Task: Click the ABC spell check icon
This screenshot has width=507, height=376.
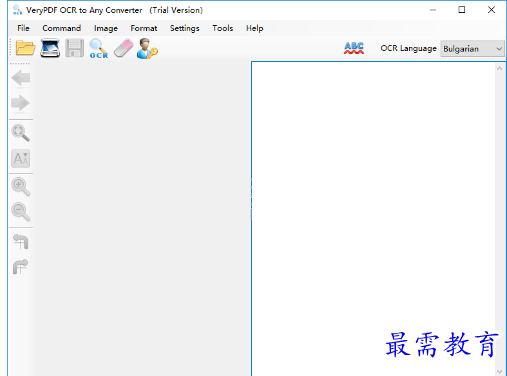Action: click(x=354, y=48)
